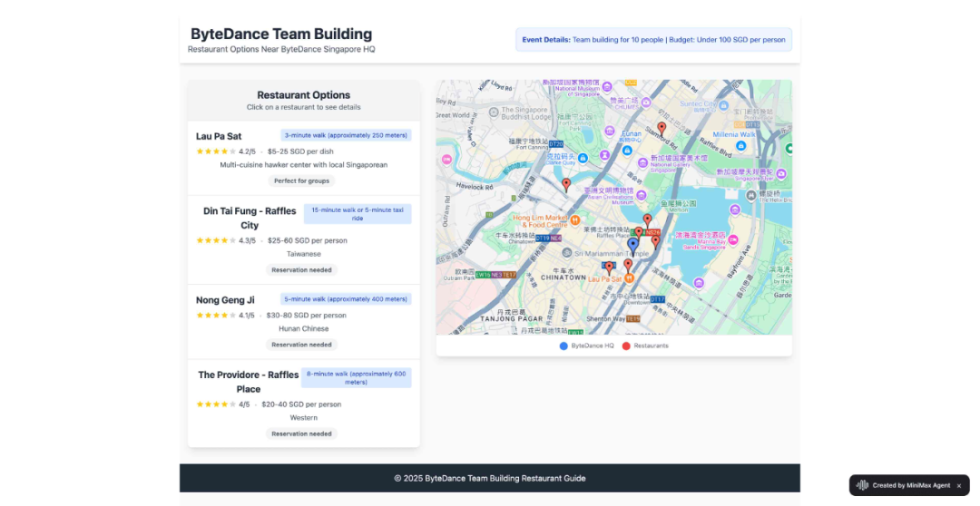Click '$5-25 SGD per dish' price
This screenshot has width=980, height=506.
tap(300, 151)
